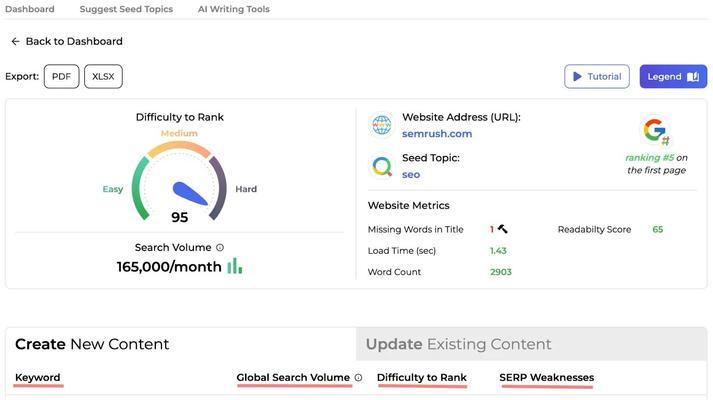Click the globe website address icon
The height and width of the screenshot is (400, 713).
tap(382, 125)
